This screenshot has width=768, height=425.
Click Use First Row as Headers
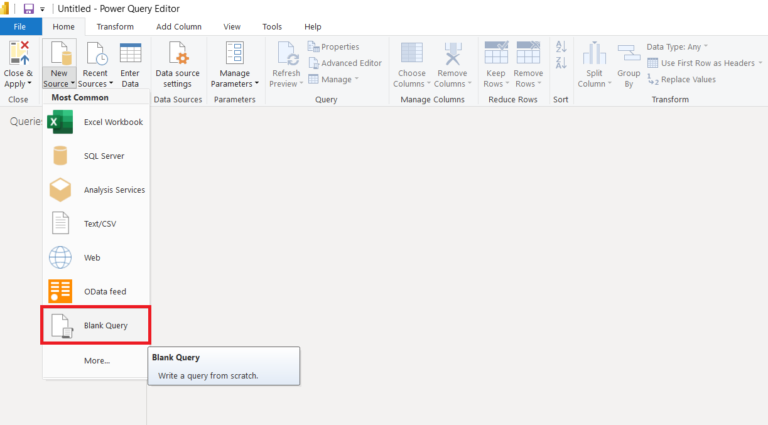(x=701, y=63)
